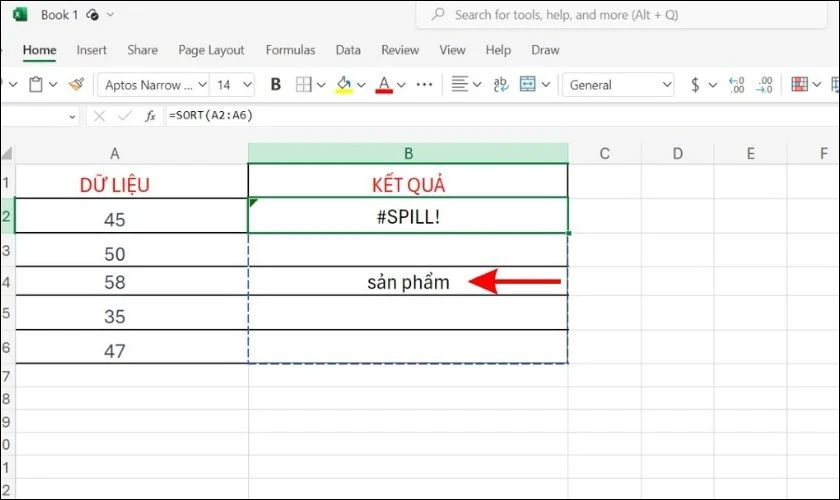Click the search magnifier icon
Screen dimensions: 840x500
pyautogui.click(x=438, y=14)
